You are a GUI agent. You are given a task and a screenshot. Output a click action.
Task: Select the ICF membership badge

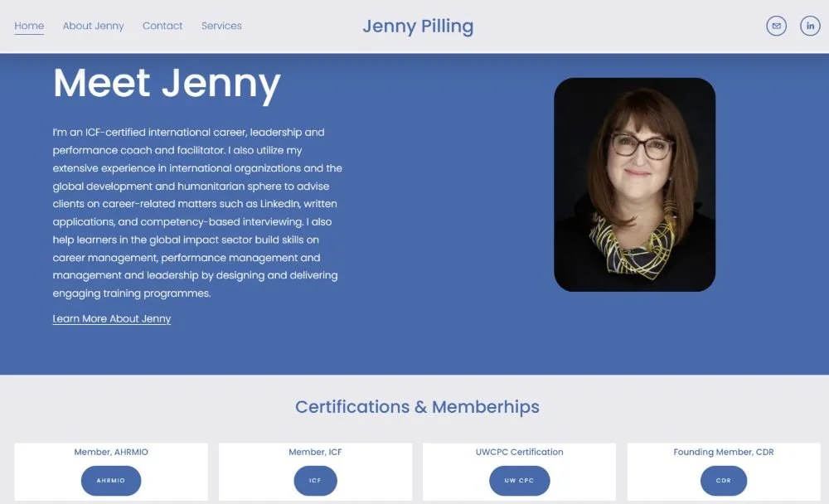click(315, 481)
